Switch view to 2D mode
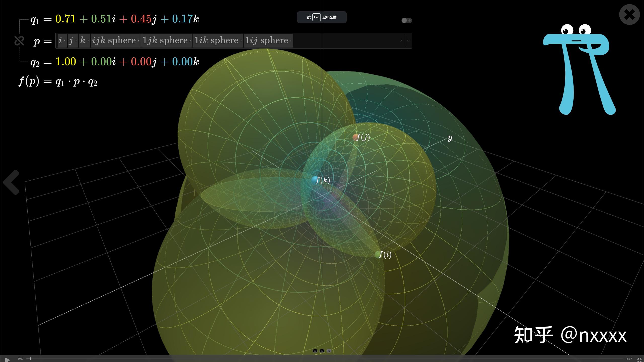 point(315,351)
